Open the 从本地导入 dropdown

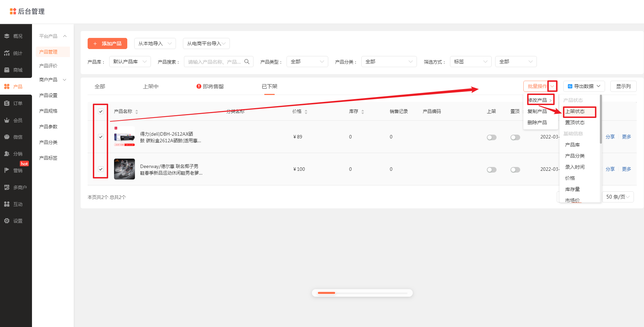pos(155,43)
